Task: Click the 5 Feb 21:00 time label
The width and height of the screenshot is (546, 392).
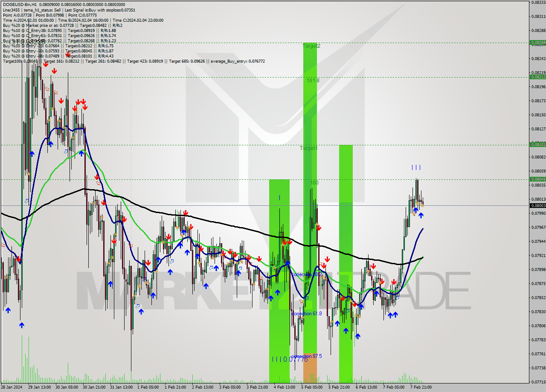Action: 339,387
